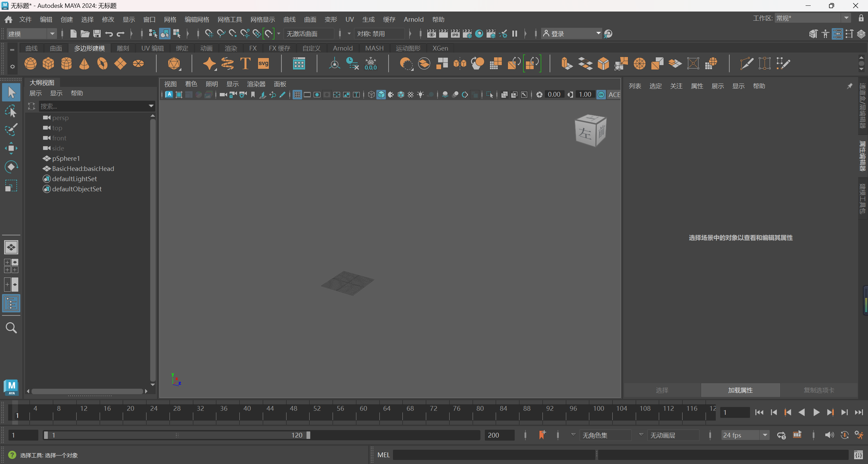Open the 24 fps frame rate dropdown
The image size is (868, 464).
[745, 435]
